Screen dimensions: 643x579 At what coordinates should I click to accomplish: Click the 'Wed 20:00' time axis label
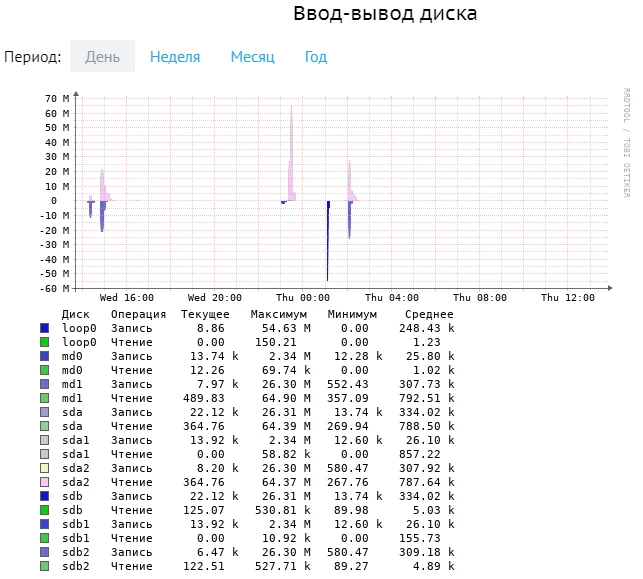pyautogui.click(x=214, y=298)
